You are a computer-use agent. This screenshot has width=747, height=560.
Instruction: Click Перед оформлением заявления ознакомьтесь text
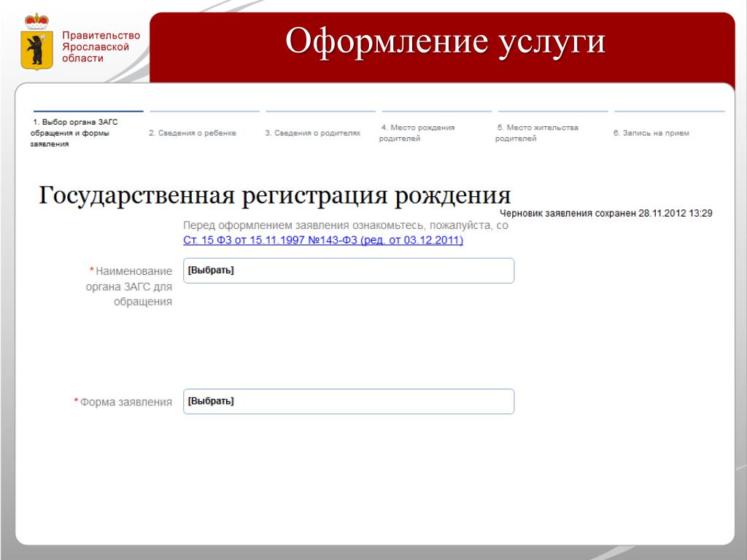click(x=345, y=225)
